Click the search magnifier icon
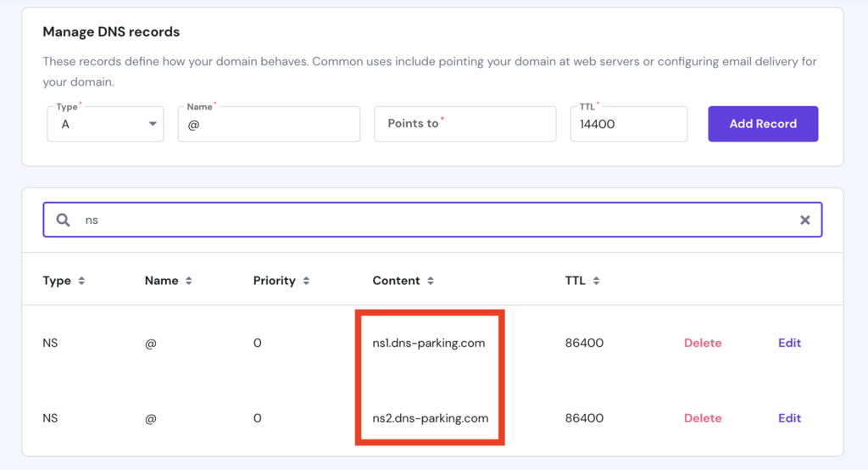 point(64,220)
